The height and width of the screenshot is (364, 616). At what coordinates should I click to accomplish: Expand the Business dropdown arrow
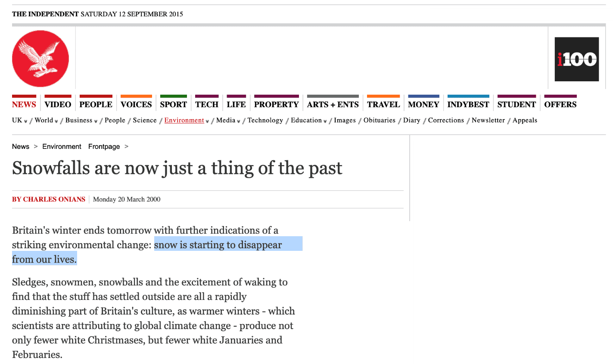coord(96,121)
